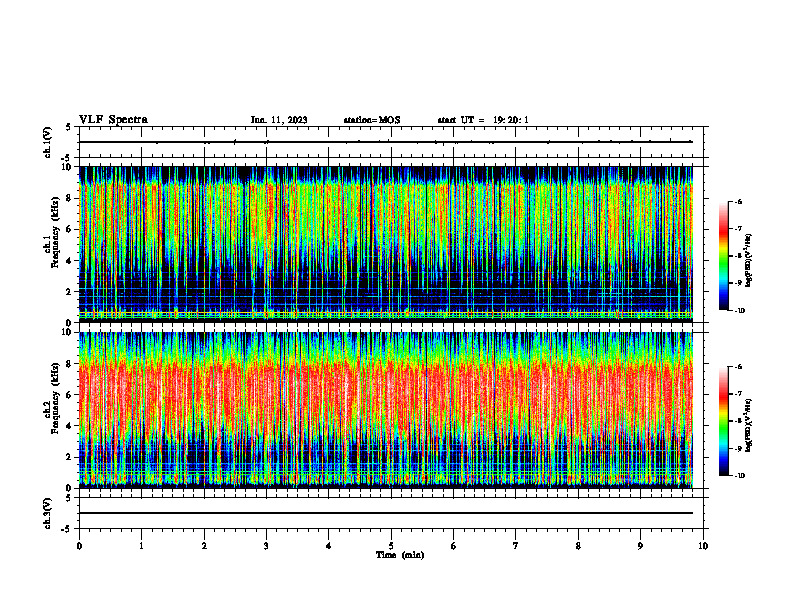The image size is (792, 612).
Task: Click time axis tick label '8'
Action: 578,546
